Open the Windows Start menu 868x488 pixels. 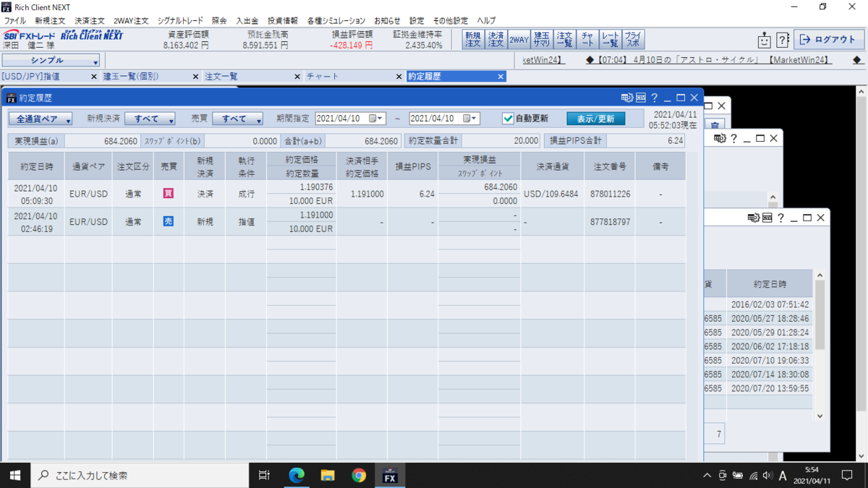point(15,475)
